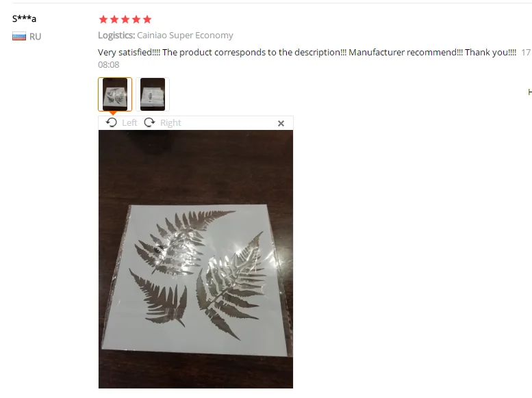Click the RU country code text
The image size is (532, 398).
click(36, 37)
